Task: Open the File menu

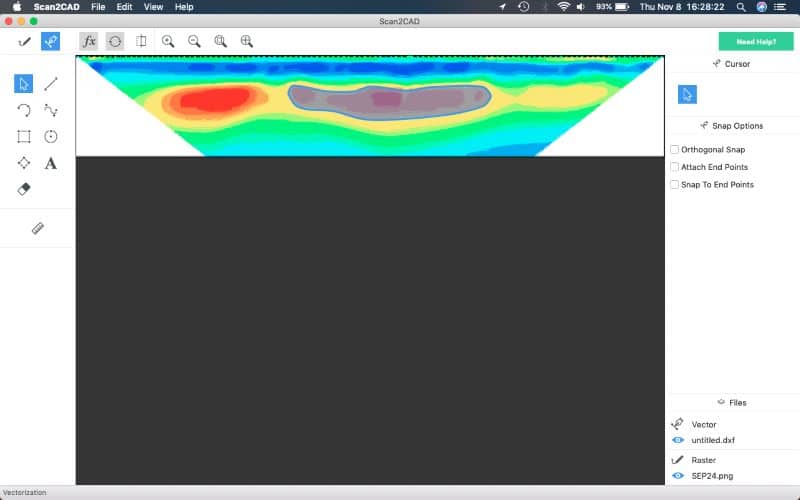Action: click(x=98, y=7)
